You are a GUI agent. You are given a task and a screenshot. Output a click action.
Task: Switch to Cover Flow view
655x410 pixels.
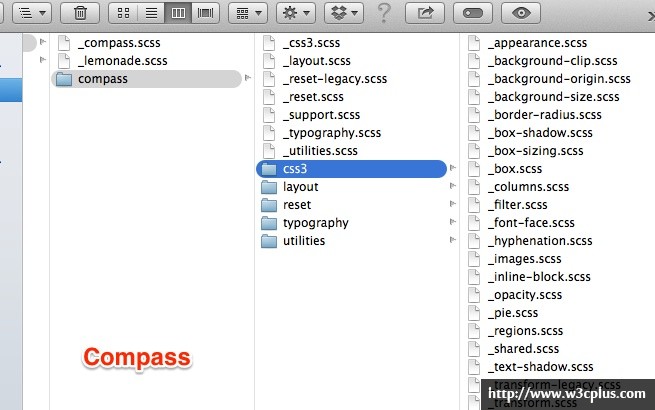206,13
